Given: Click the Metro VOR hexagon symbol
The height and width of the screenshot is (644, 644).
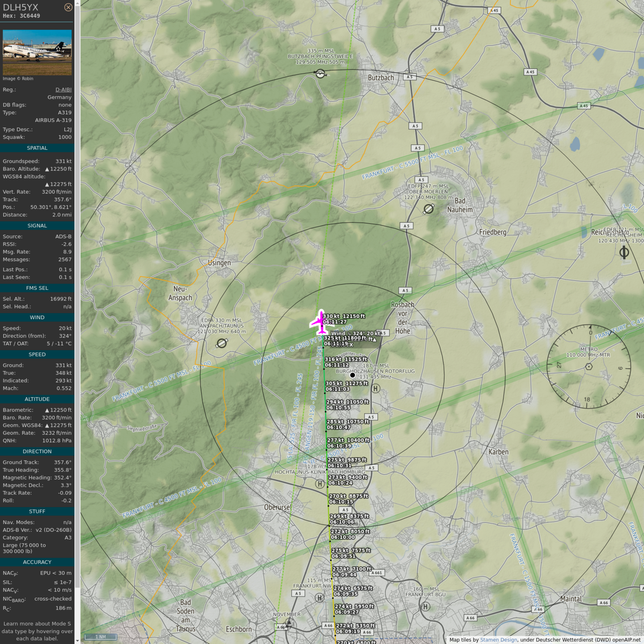Looking at the screenshot, I should 589,366.
